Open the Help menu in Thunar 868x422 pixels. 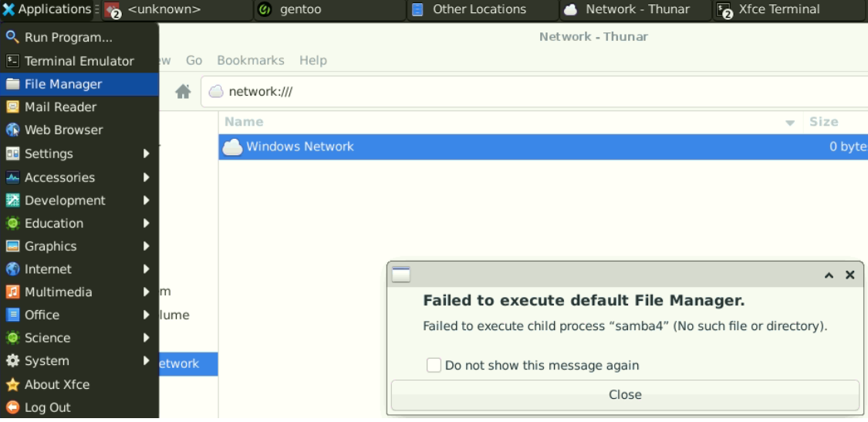click(313, 60)
